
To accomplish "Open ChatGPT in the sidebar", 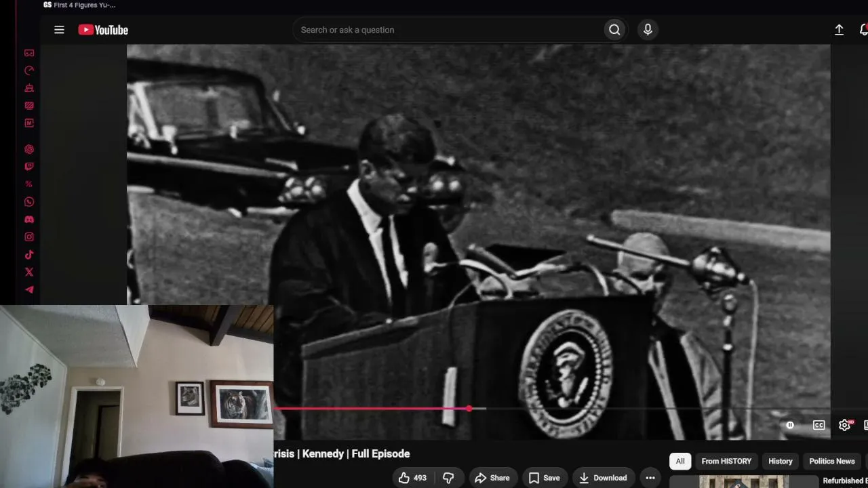I will tap(29, 149).
